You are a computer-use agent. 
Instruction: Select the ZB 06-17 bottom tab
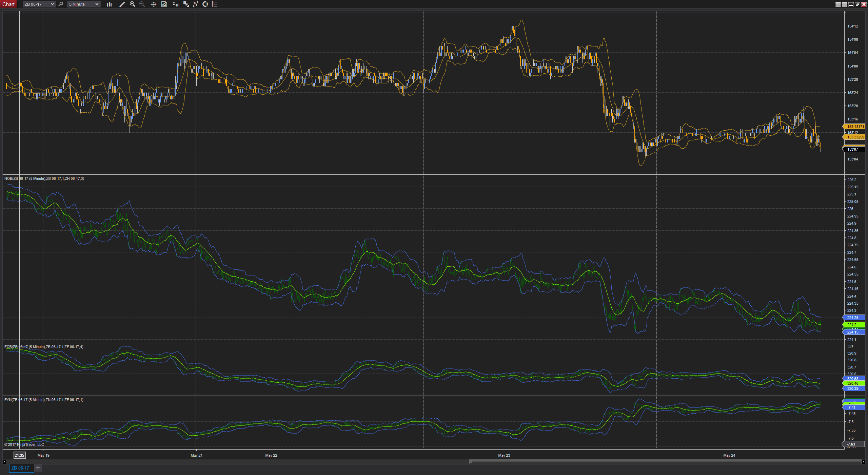pyautogui.click(x=20, y=468)
